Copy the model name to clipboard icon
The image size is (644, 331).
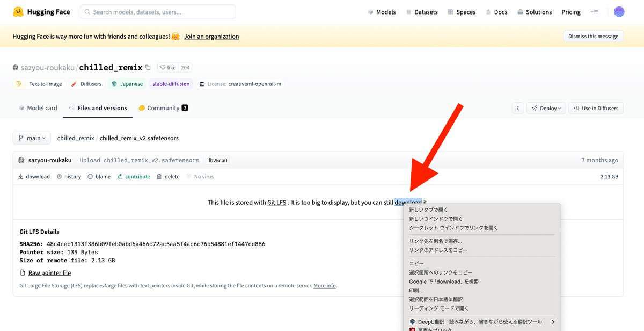(148, 68)
